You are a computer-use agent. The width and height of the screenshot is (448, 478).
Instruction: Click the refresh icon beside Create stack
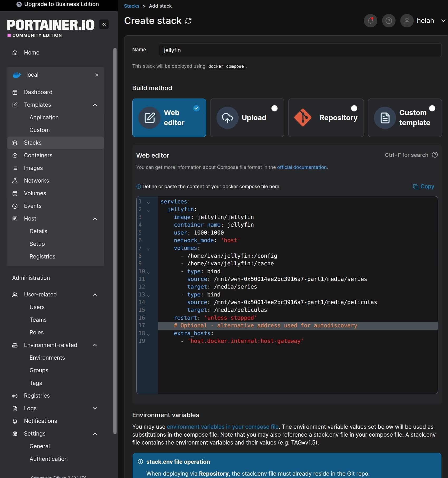(x=189, y=21)
